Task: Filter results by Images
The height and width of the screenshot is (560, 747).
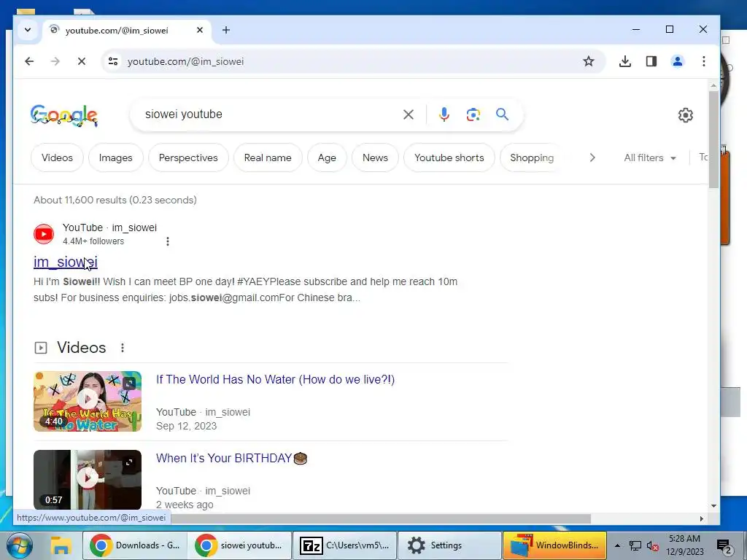Action: tap(116, 157)
